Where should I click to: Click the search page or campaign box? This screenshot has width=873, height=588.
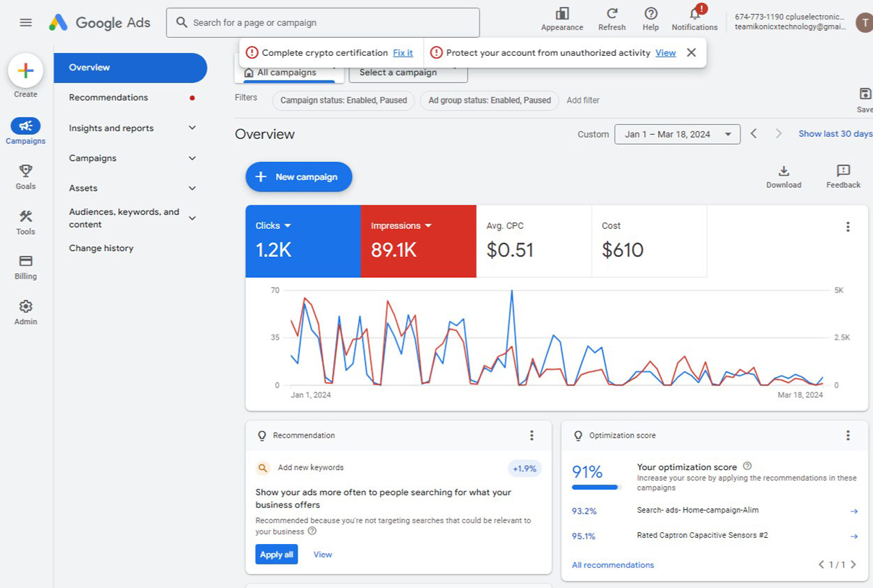[323, 22]
